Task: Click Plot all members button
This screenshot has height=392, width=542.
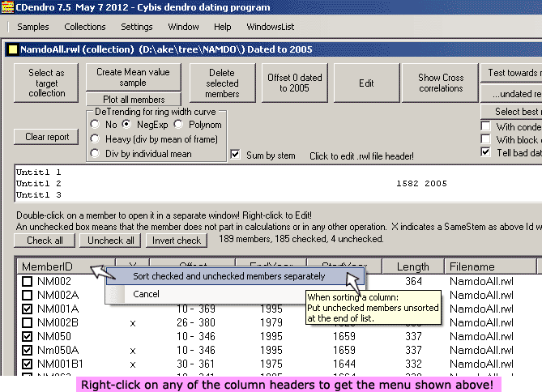Action: click(134, 99)
